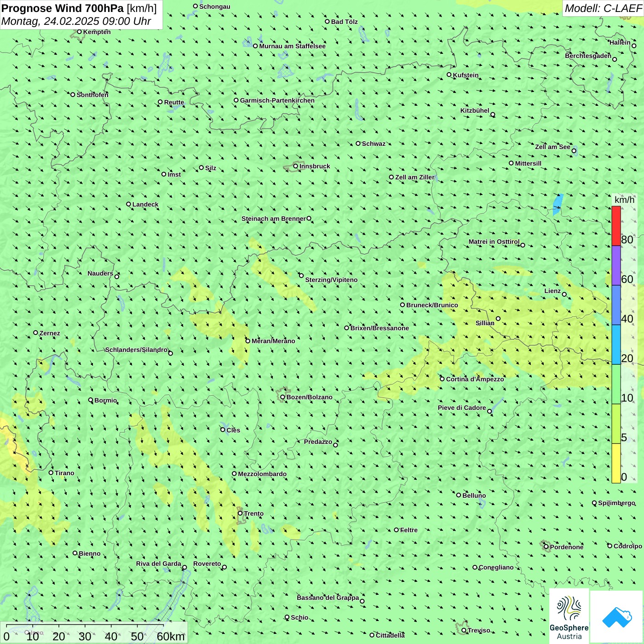
Task: Click the Treviso town label
Action: tap(479, 630)
